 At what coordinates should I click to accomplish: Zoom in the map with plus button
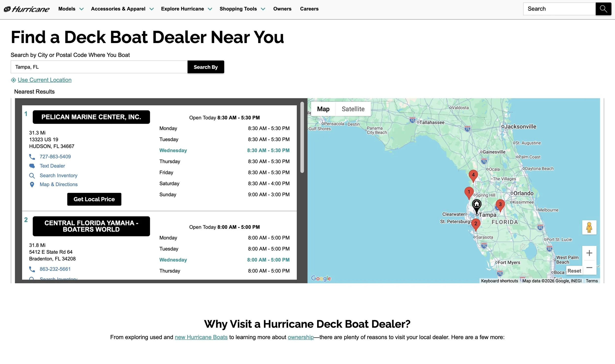point(589,253)
